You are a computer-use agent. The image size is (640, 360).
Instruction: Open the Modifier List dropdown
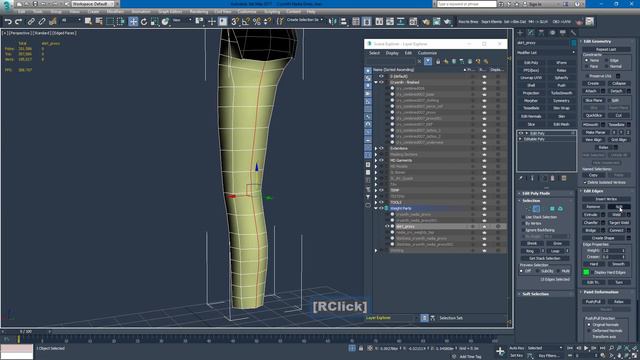(x=546, y=52)
